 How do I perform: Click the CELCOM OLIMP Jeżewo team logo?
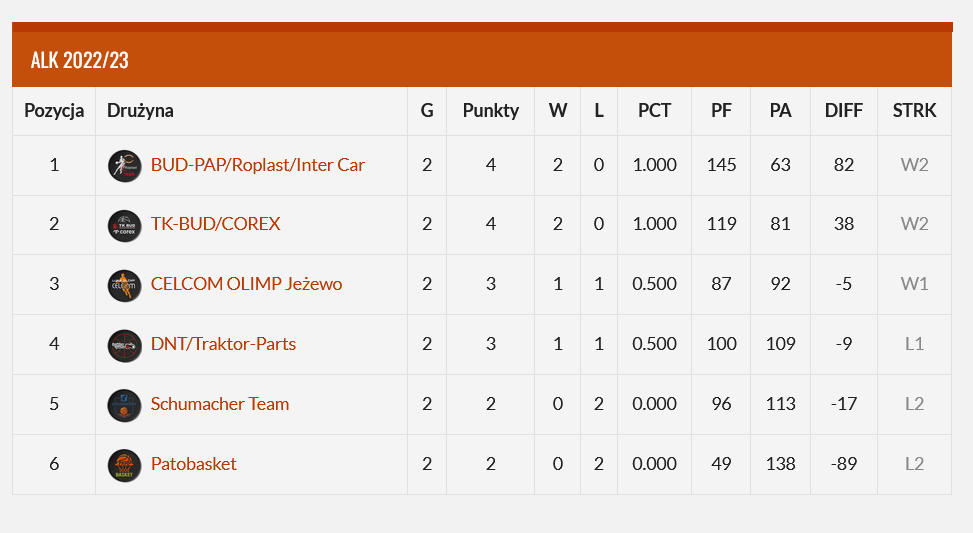point(124,285)
